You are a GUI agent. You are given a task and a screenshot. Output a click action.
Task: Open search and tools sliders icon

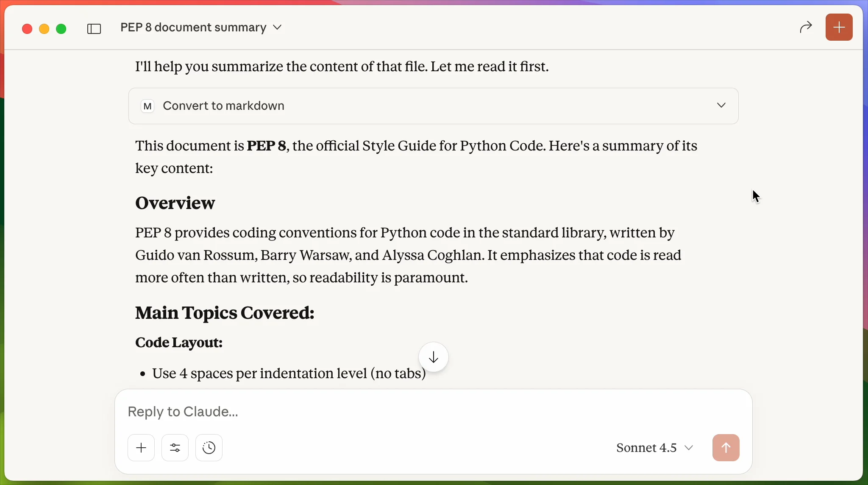pyautogui.click(x=175, y=448)
